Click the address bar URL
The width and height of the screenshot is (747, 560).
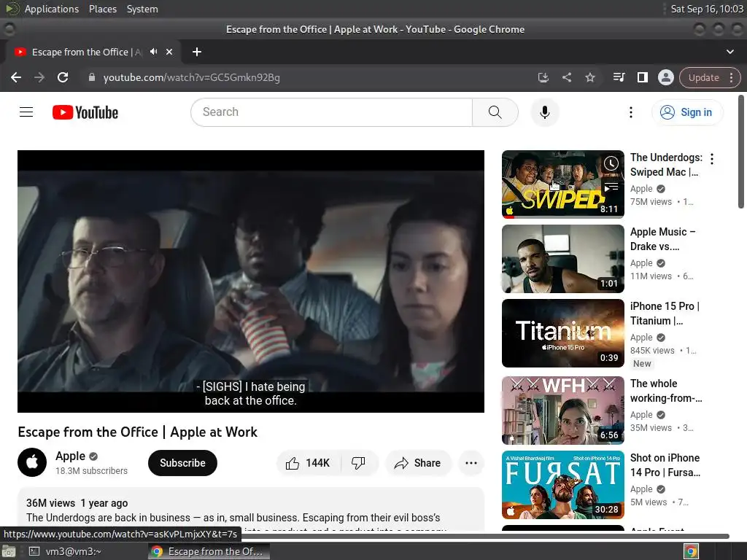pos(192,77)
